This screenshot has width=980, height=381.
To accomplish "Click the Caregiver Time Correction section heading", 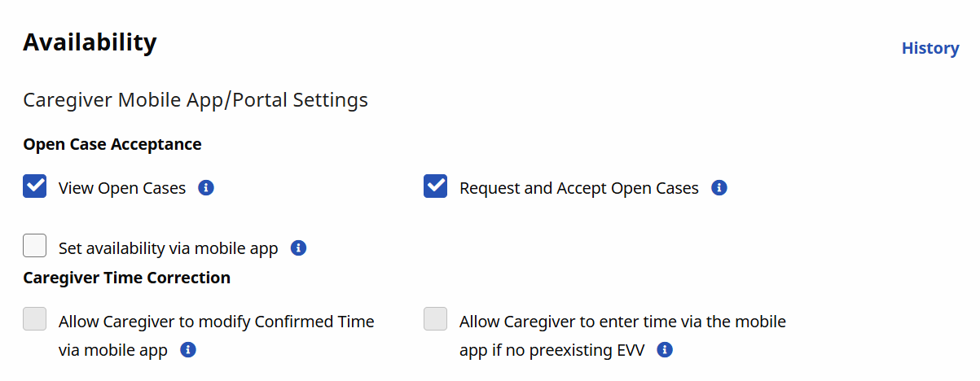I will (126, 278).
